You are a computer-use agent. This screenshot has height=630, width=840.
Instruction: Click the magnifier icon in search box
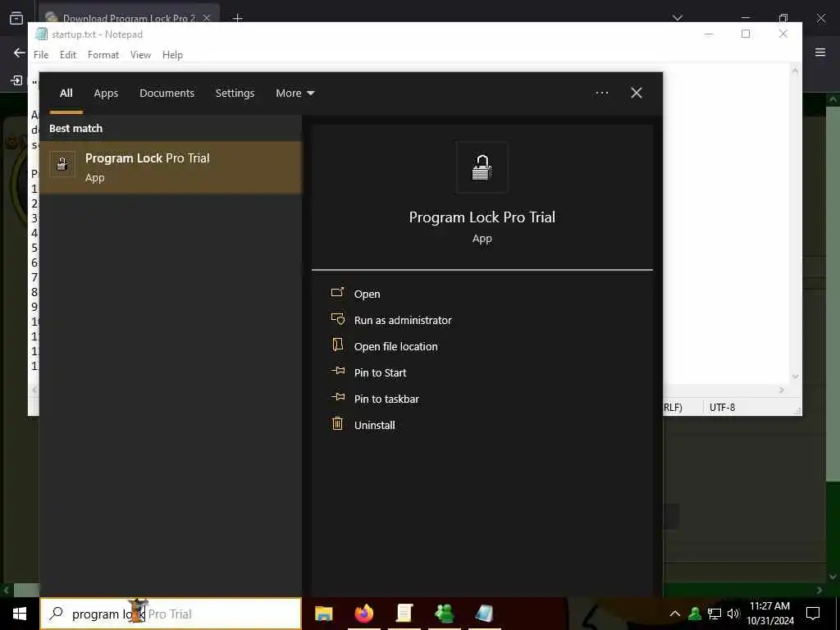tap(56, 614)
